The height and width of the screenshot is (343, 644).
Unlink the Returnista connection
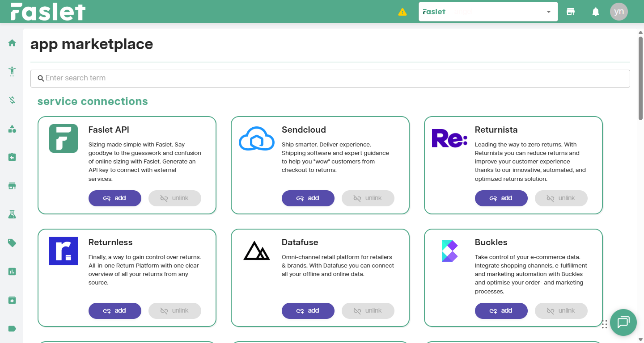561,198
